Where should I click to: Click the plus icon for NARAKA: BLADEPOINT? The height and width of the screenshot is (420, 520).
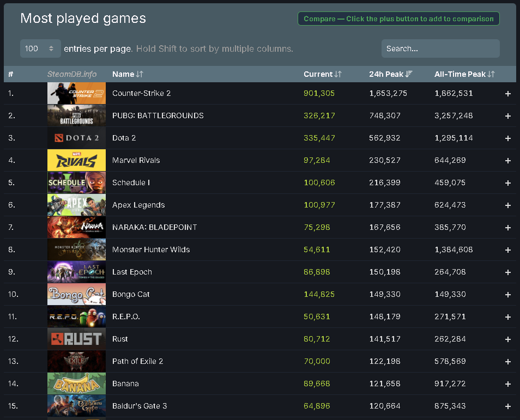pos(507,227)
